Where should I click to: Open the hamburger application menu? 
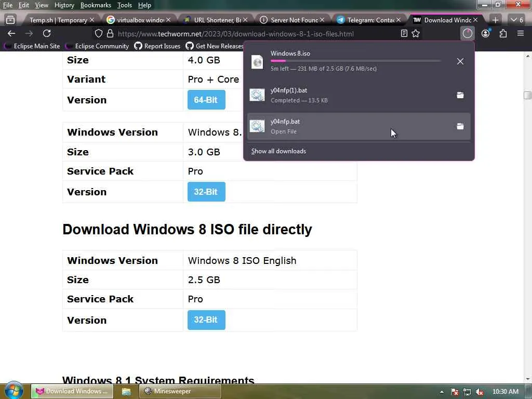click(x=521, y=33)
